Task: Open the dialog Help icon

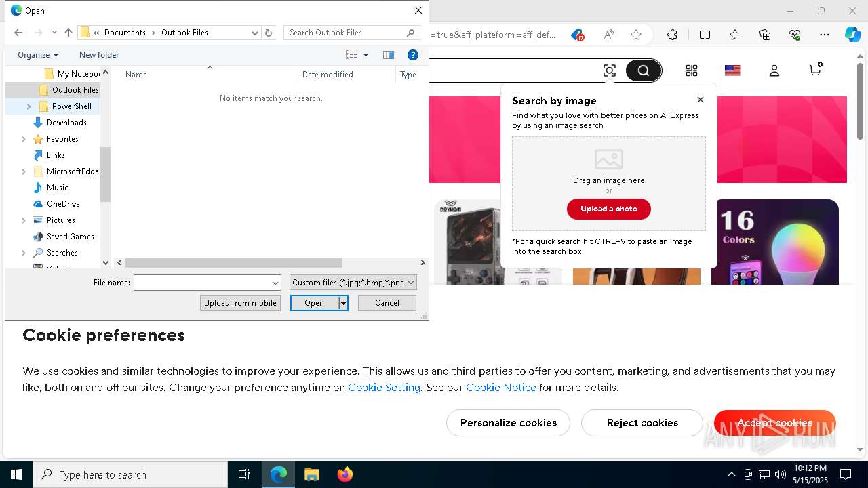Action: pyautogui.click(x=412, y=55)
